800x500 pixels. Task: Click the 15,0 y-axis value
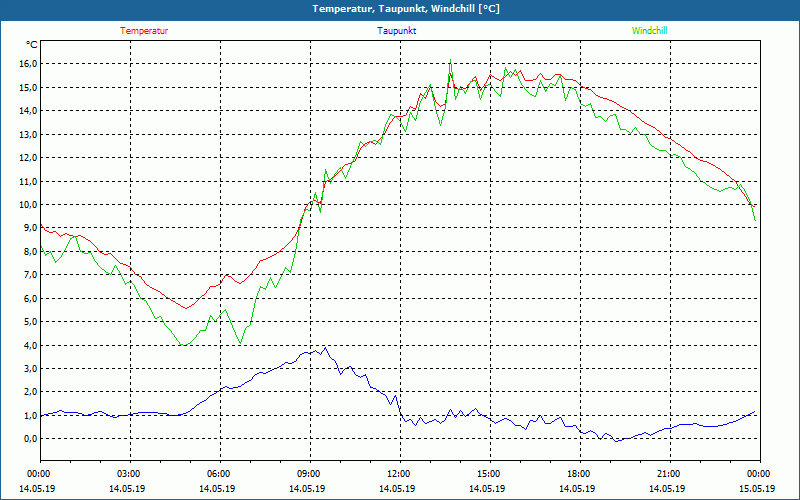tap(29, 87)
